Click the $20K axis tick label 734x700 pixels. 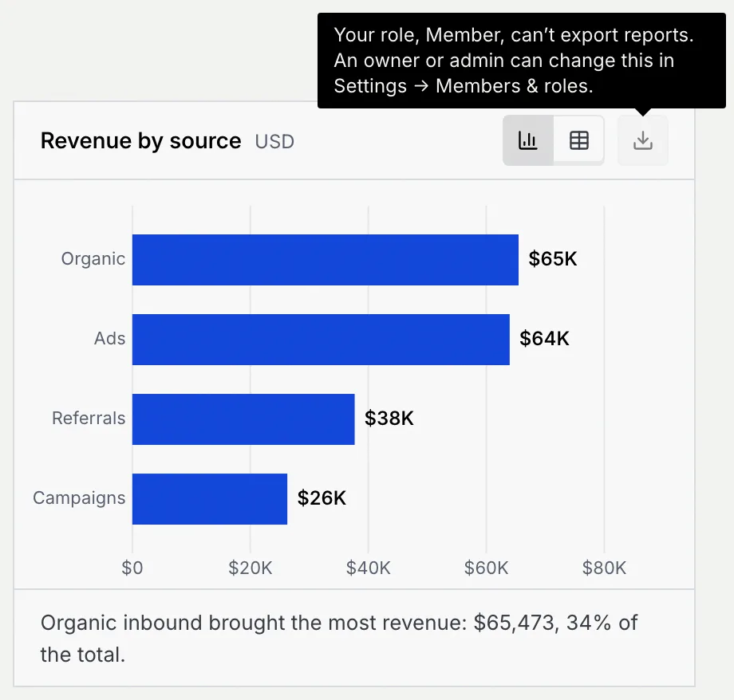pos(250,568)
